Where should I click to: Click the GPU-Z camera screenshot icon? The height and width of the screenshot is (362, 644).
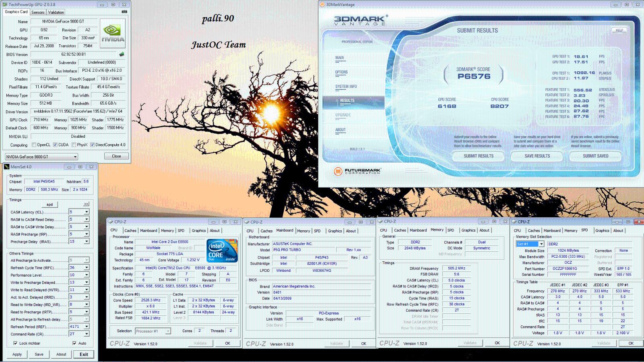(124, 12)
